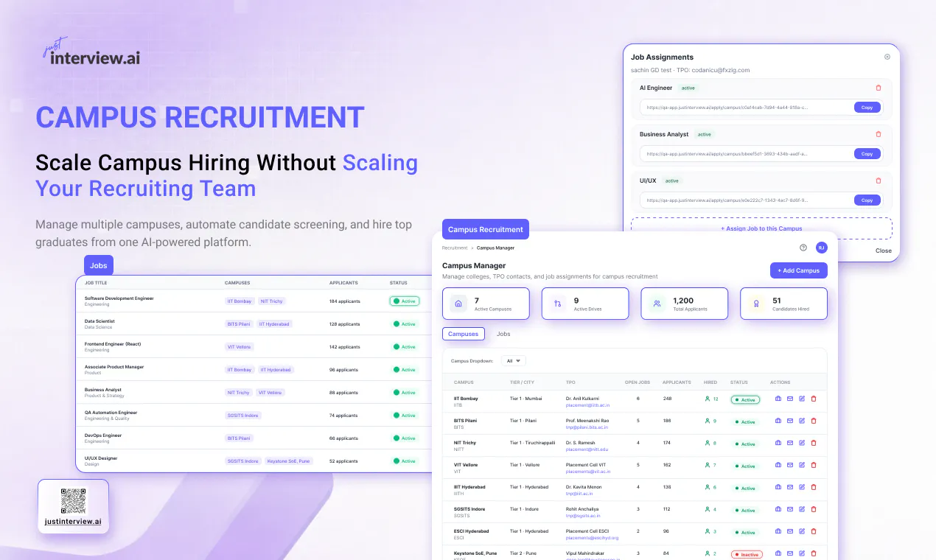Image resolution: width=936 pixels, height=560 pixels.
Task: Click IIT Bombay tag in Software Development Engineer row
Action: (240, 301)
